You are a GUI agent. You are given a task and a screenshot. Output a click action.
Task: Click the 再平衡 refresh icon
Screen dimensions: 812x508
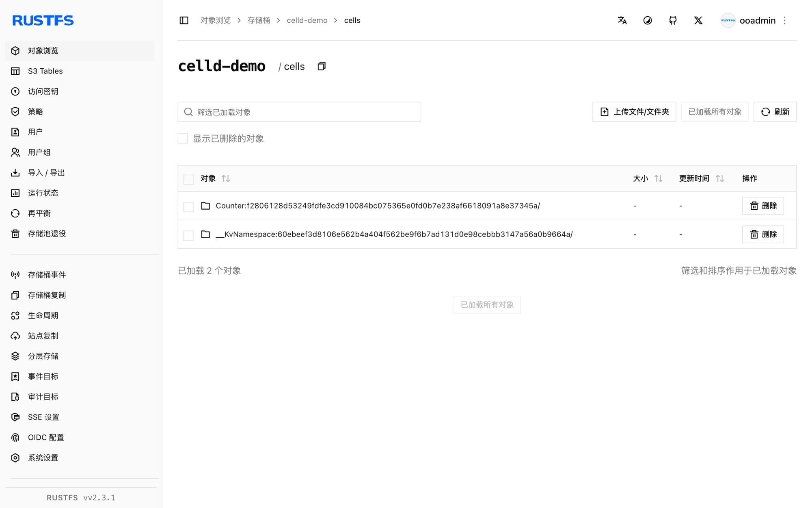15,213
